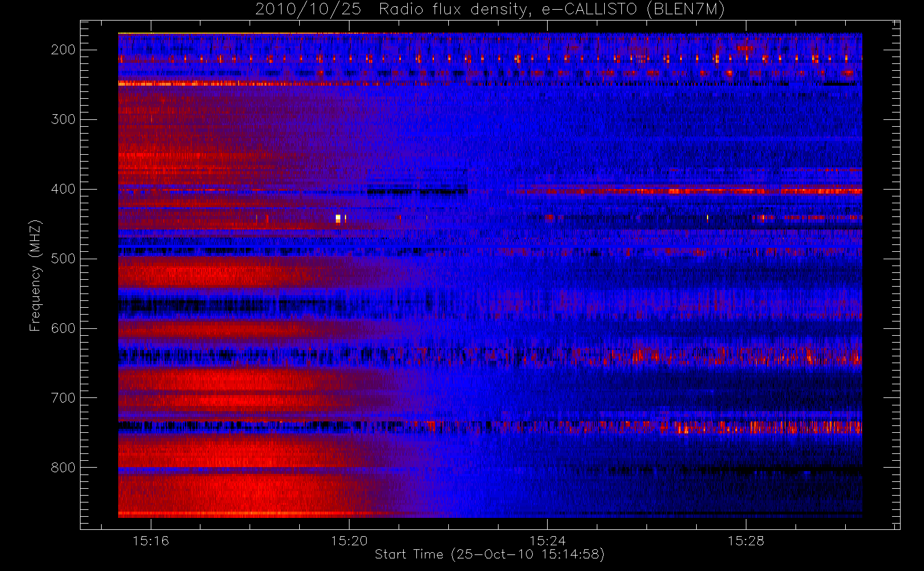Image resolution: width=924 pixels, height=571 pixels.
Task: Click the 15:24 time tick label
Action: (547, 541)
